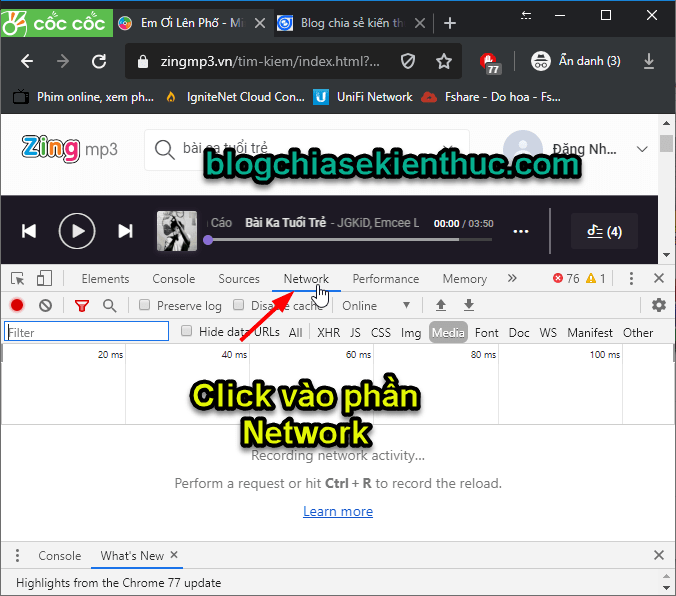This screenshot has width=676, height=596.
Task: Close the Blog chia sẻ kiến thức tab
Action: 419,23
